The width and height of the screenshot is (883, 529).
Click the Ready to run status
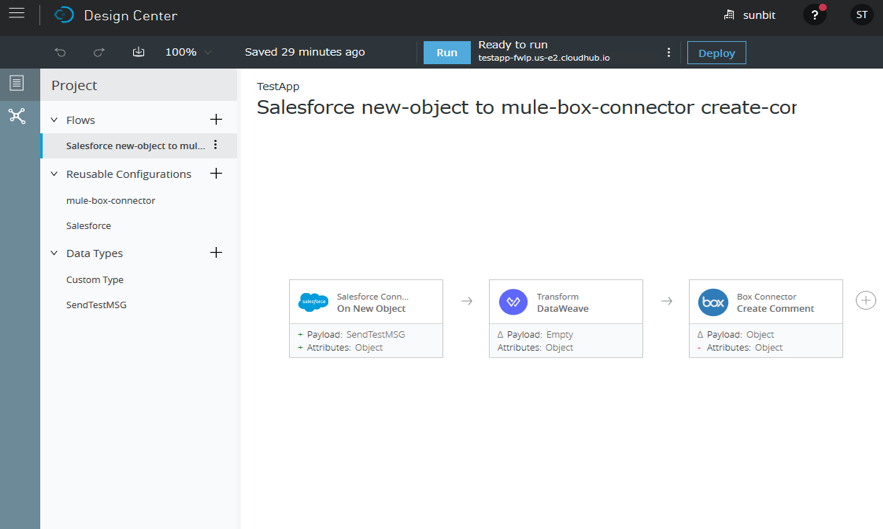[x=512, y=45]
